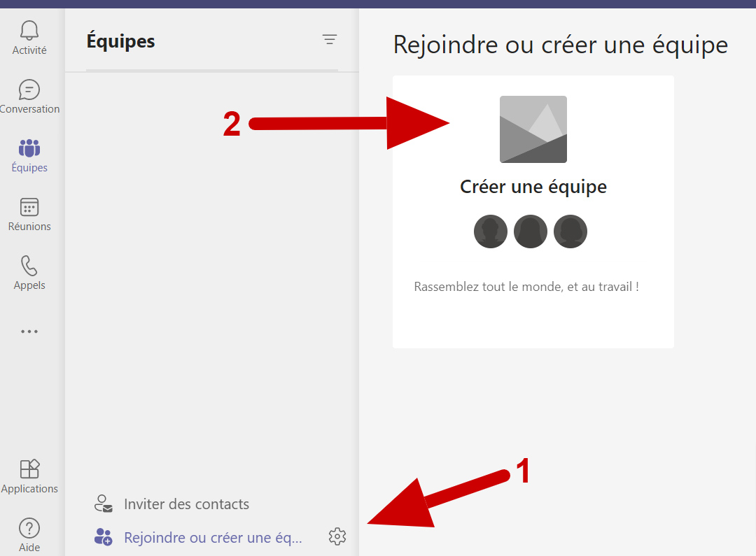Open the Rejoindre ou créer une équipe icon
Image resolution: width=756 pixels, height=556 pixels.
pos(104,536)
